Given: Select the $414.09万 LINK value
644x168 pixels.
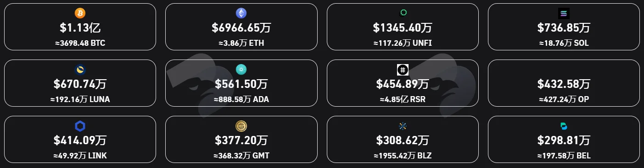Looking at the screenshot, I should [80, 140].
